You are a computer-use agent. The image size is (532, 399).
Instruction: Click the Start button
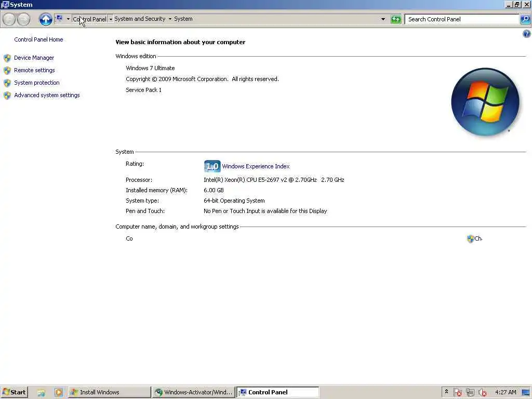pyautogui.click(x=14, y=392)
